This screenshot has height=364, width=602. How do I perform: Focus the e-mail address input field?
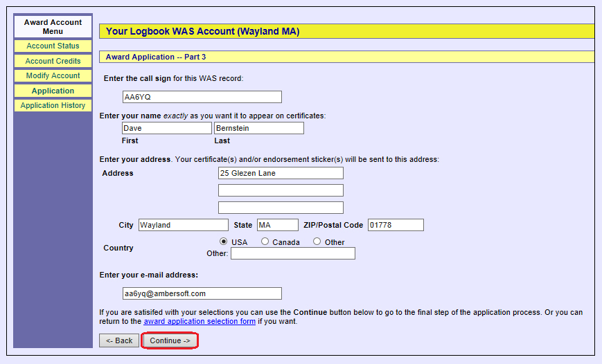click(201, 293)
